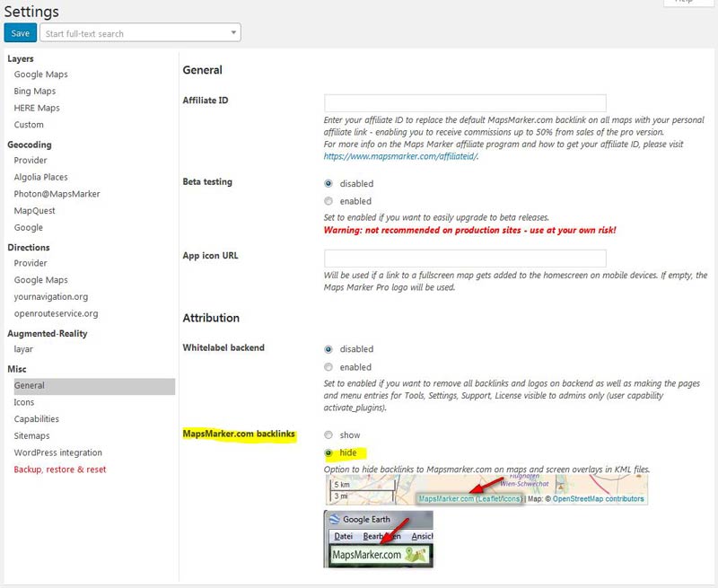The image size is (718, 588).
Task: Click the red production sites warning text
Action: 469,231
